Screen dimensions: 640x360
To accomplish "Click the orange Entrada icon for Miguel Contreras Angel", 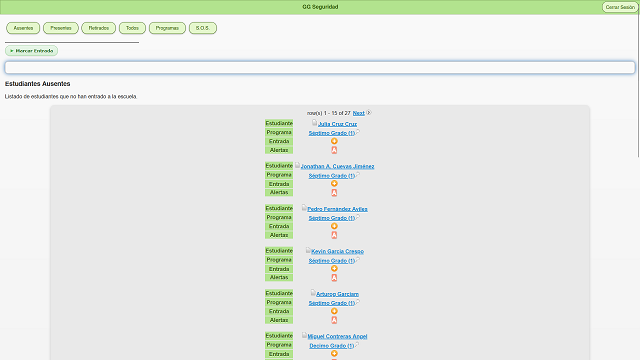I will pos(334,353).
